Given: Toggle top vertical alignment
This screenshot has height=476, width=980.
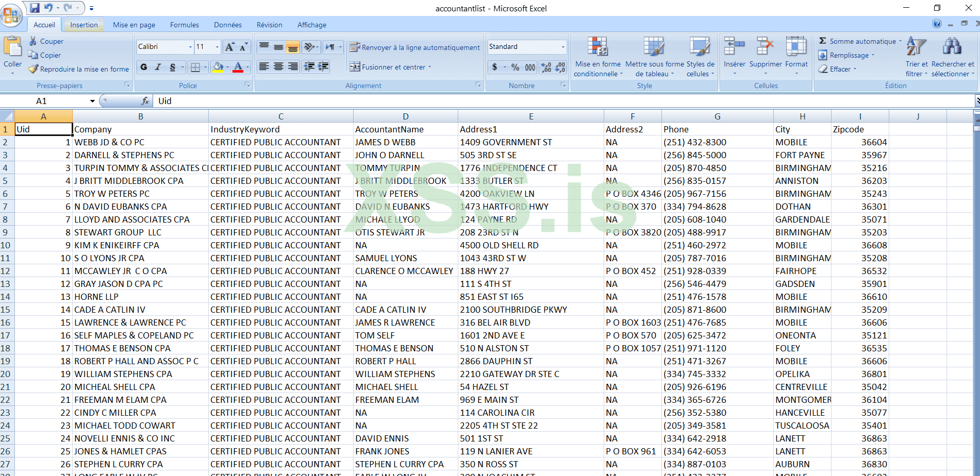Looking at the screenshot, I should point(264,47).
